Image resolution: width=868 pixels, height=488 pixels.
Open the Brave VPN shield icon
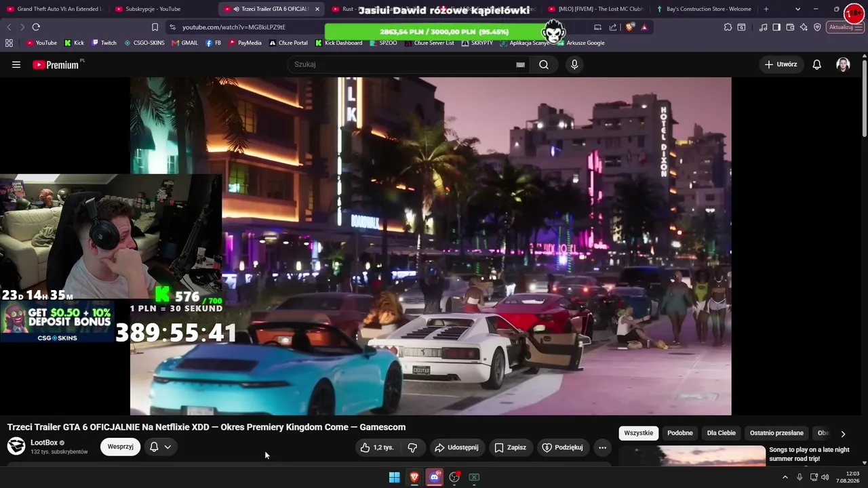tap(817, 27)
